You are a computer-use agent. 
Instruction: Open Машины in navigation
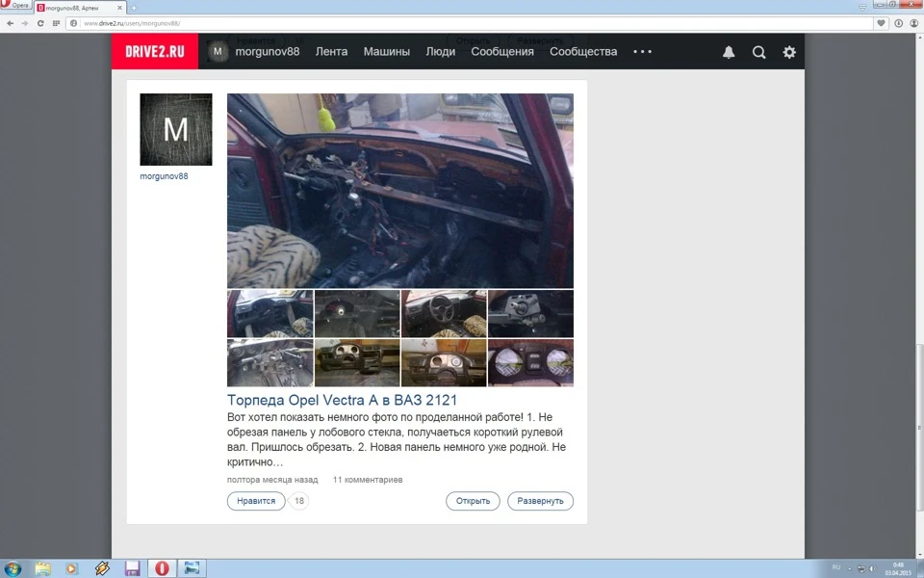click(x=387, y=52)
